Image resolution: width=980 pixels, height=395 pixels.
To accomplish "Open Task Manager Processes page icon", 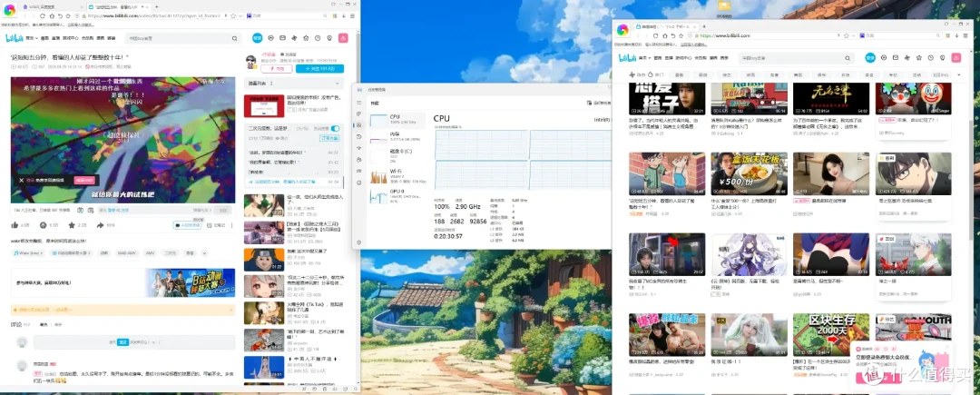I will tap(358, 114).
